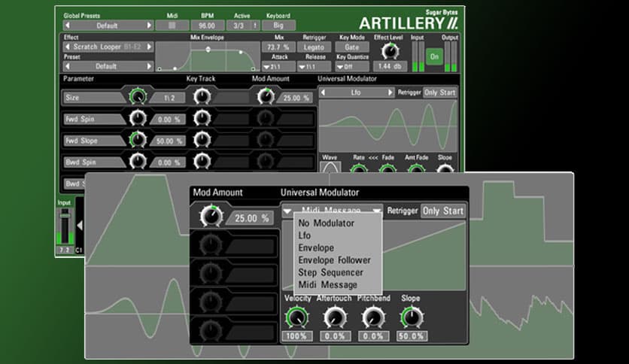629x364 pixels.
Task: Click the Fwd Spin parameter label
Action: (93, 119)
